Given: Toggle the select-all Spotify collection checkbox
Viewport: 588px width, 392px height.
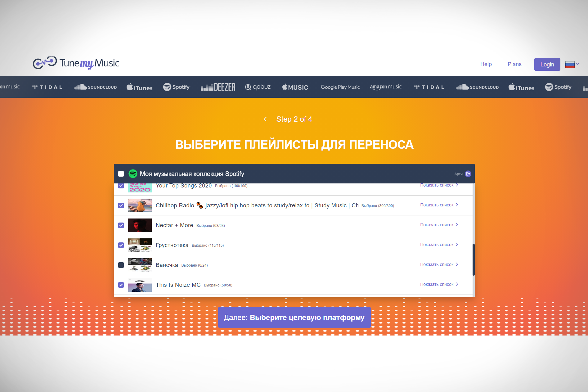Looking at the screenshot, I should [121, 174].
